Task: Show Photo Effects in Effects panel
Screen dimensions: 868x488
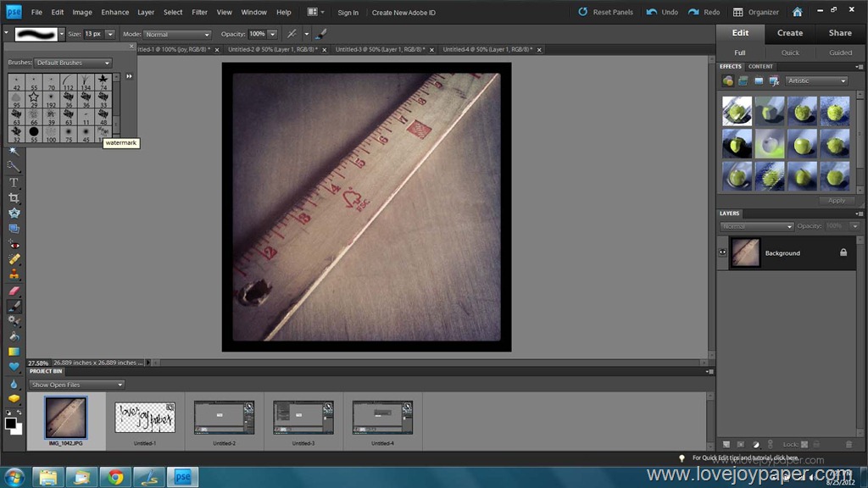Action: 759,81
